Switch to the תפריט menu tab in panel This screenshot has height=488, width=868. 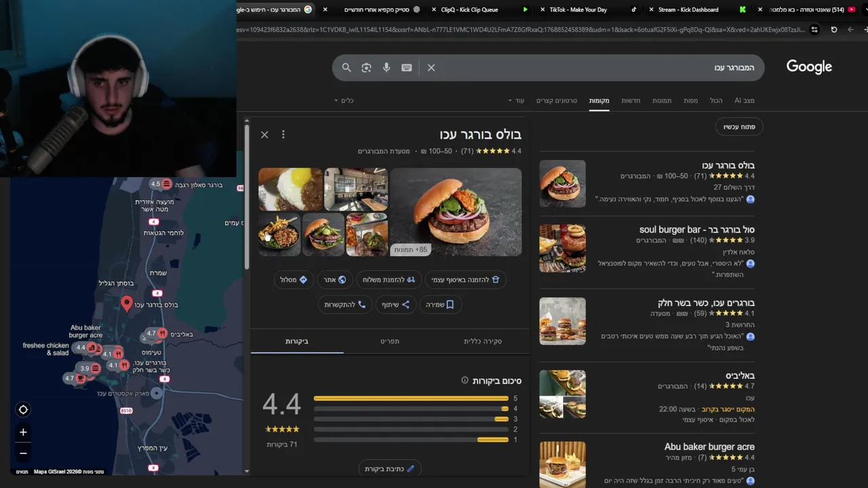pyautogui.click(x=390, y=341)
